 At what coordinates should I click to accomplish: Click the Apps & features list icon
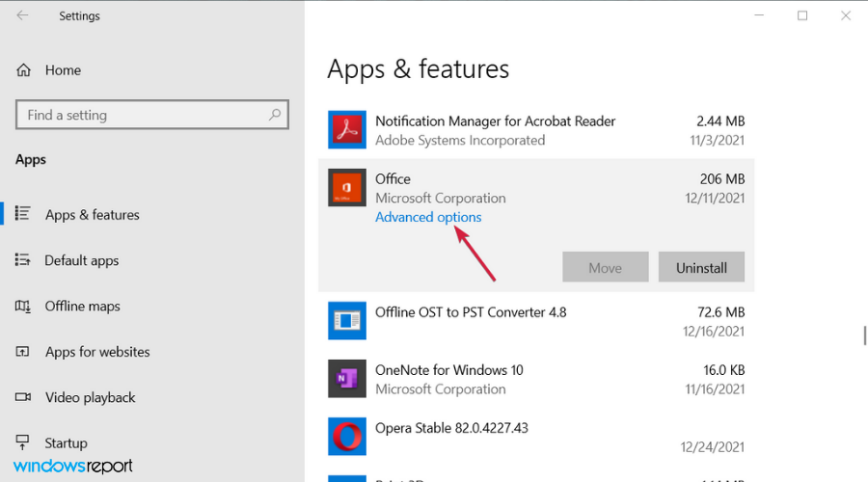(23, 214)
